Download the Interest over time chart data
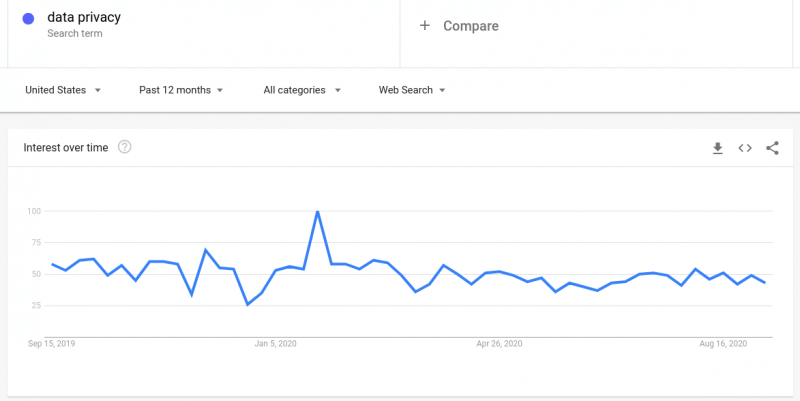The width and height of the screenshot is (800, 401). pyautogui.click(x=717, y=148)
